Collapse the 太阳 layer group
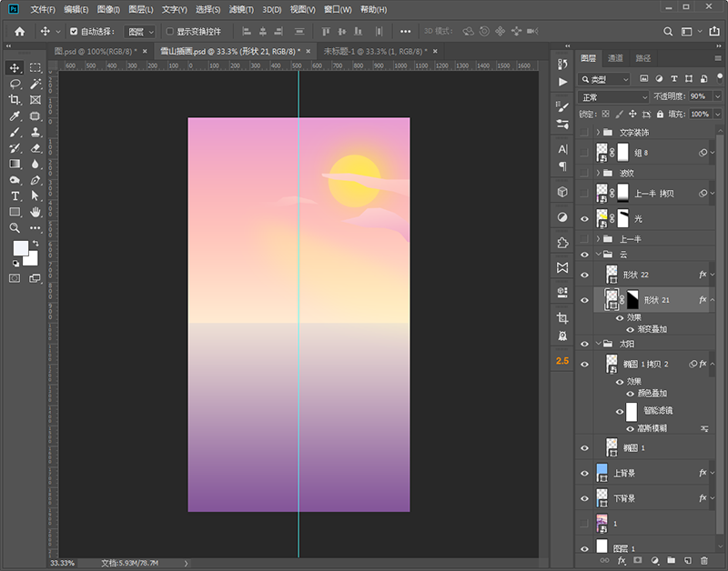 tap(598, 344)
